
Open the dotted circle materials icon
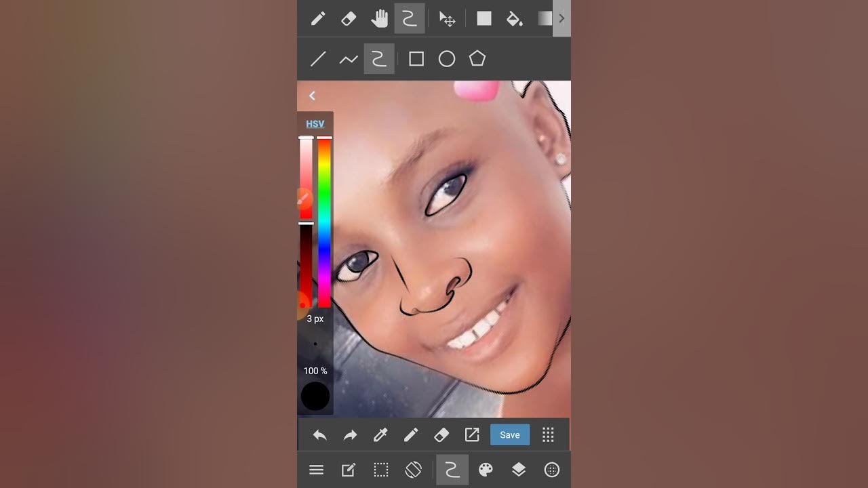coord(552,470)
